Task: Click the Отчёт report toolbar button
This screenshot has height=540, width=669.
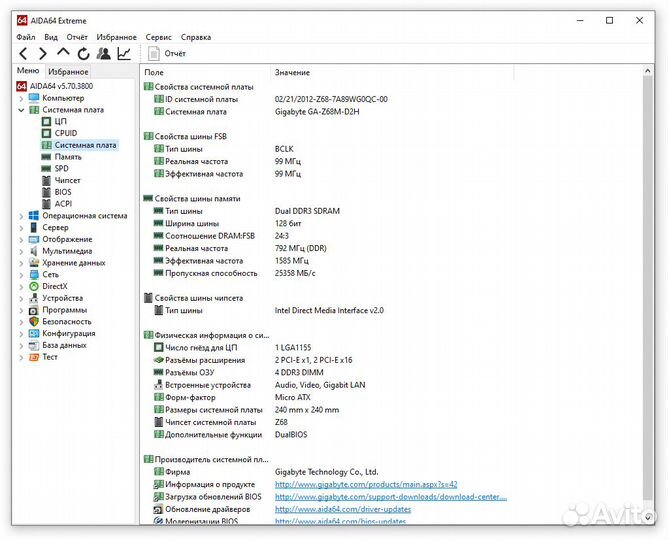Action: [x=167, y=53]
